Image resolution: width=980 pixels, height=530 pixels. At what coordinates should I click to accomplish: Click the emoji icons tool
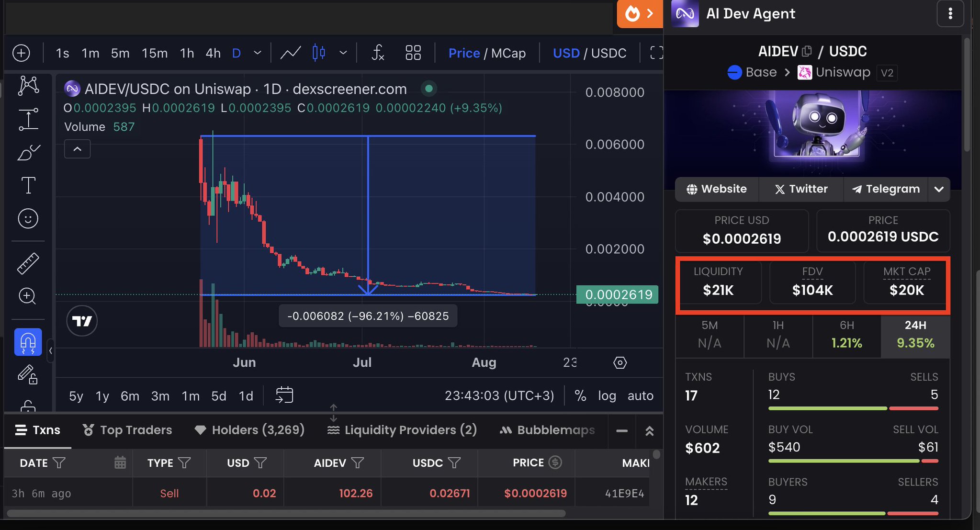coord(28,219)
